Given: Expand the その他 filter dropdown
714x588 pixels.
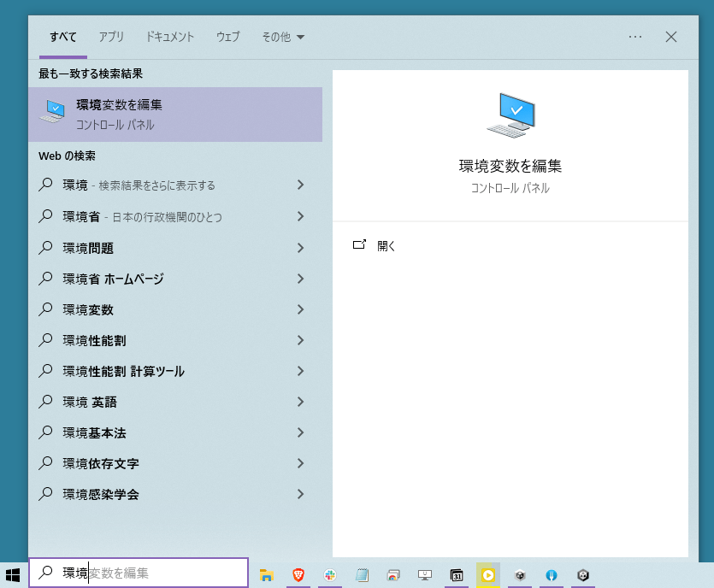Looking at the screenshot, I should coord(283,37).
